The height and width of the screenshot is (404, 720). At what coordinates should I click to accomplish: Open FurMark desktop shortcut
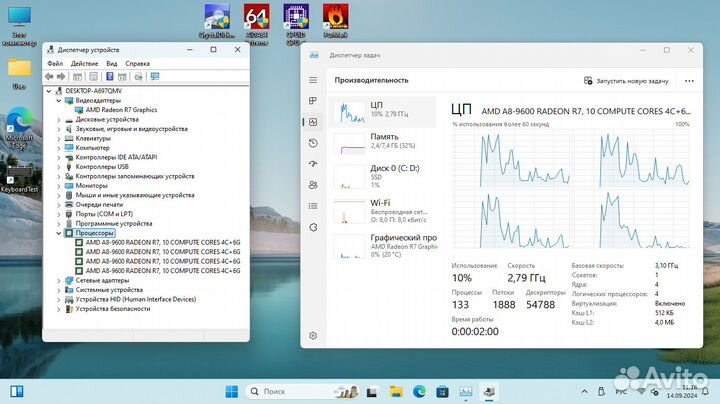[335, 21]
